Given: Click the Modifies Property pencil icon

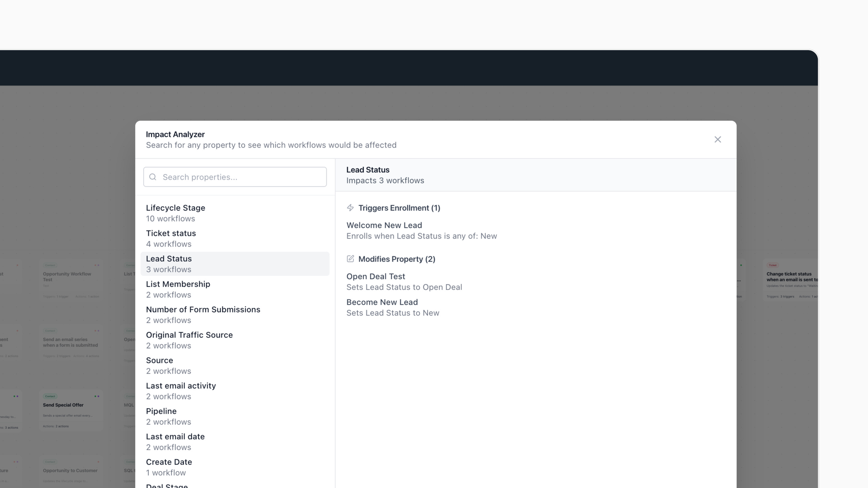Looking at the screenshot, I should tap(350, 259).
